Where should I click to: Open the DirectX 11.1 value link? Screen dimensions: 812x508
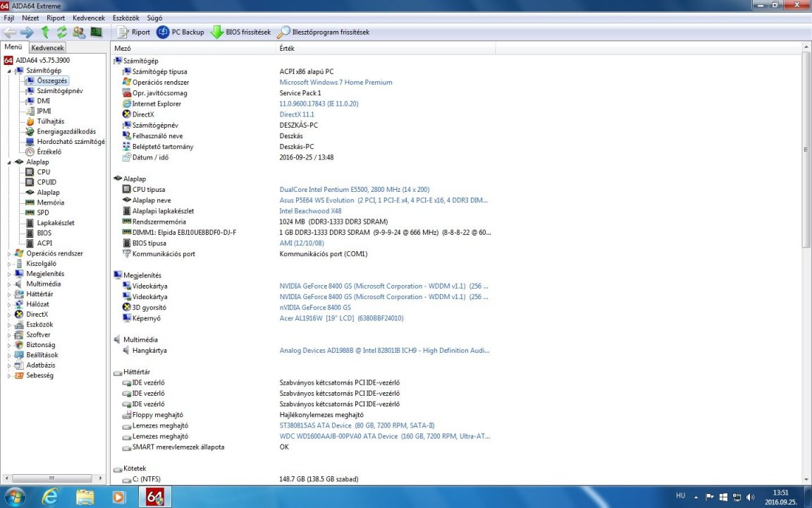[297, 114]
